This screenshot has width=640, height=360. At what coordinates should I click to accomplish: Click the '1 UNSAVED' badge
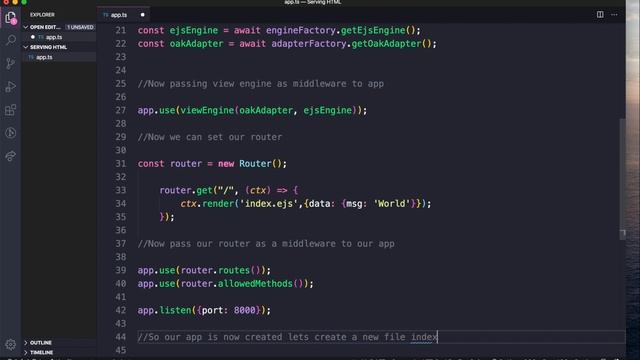click(x=80, y=27)
